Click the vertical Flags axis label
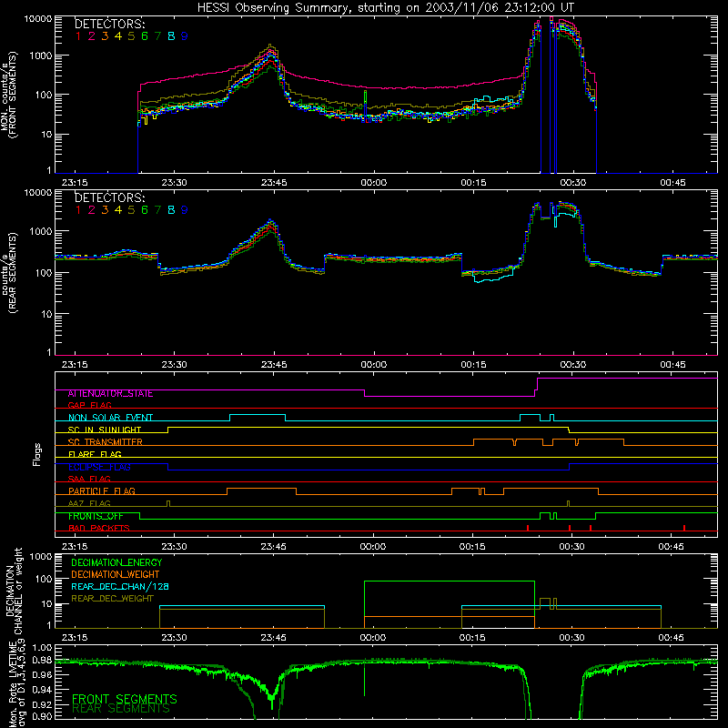Screen dimensions: 728x728 click(37, 454)
